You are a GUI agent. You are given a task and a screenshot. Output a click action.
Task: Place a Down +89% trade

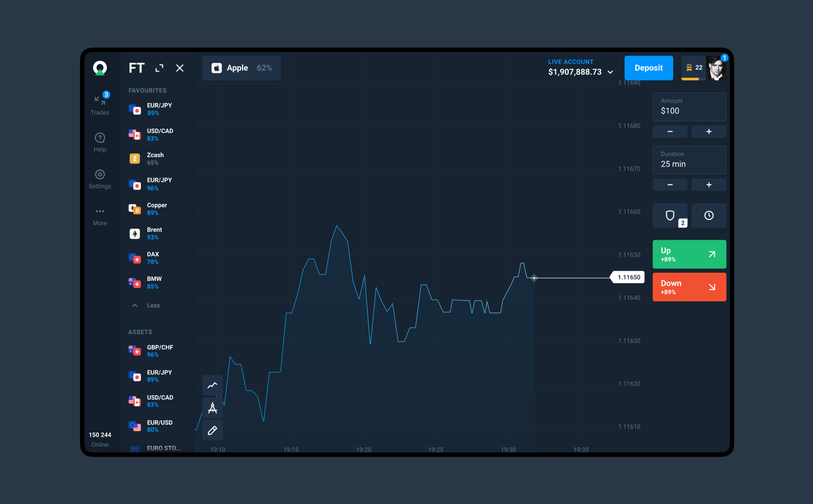click(x=689, y=287)
